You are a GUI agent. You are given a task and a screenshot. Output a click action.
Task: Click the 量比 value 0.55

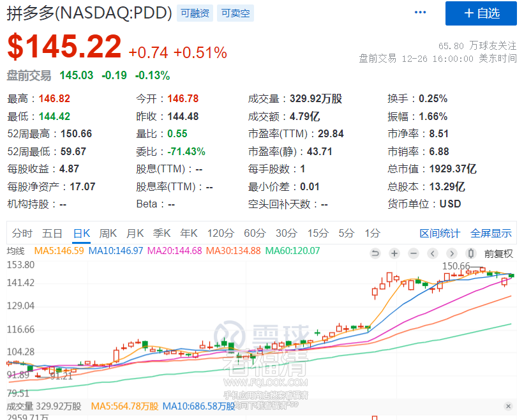point(177,134)
